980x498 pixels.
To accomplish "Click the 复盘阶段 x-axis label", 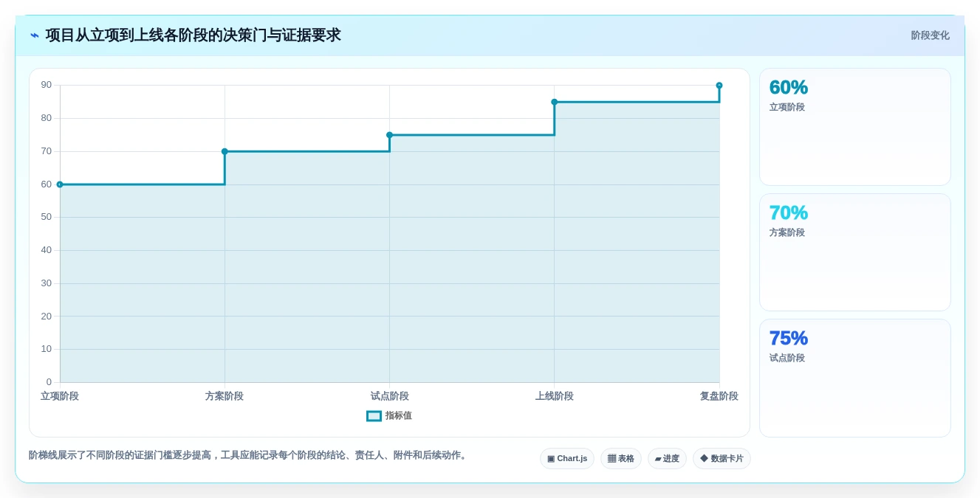I will coord(719,396).
